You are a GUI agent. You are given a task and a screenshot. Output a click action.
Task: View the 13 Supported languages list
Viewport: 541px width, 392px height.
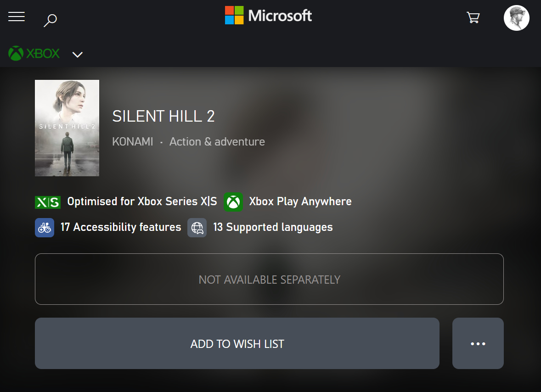click(273, 227)
